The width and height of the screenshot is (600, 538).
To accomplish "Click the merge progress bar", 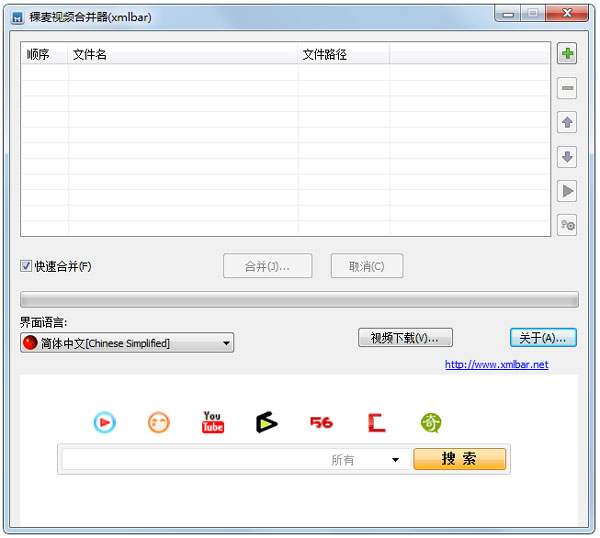I will pyautogui.click(x=299, y=300).
